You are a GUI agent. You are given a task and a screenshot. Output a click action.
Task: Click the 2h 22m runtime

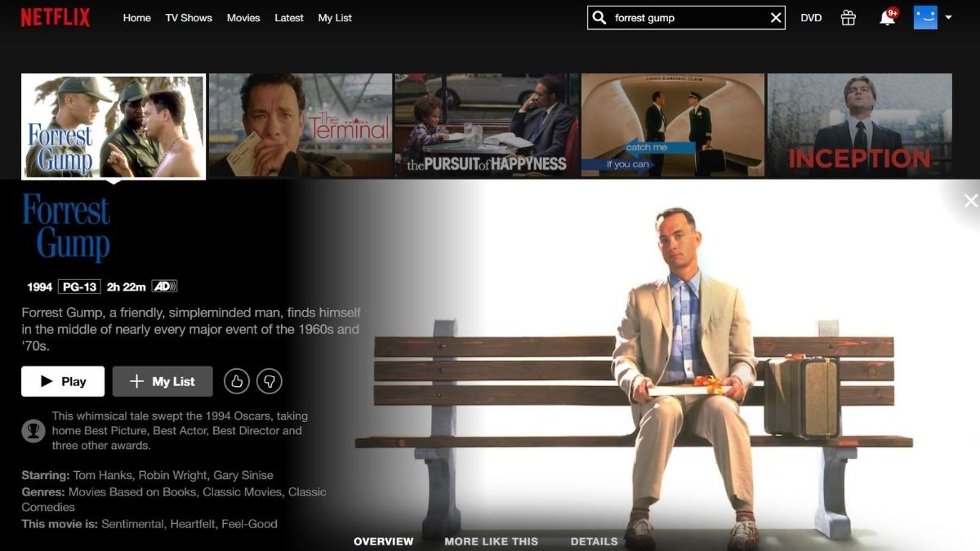[x=127, y=287]
